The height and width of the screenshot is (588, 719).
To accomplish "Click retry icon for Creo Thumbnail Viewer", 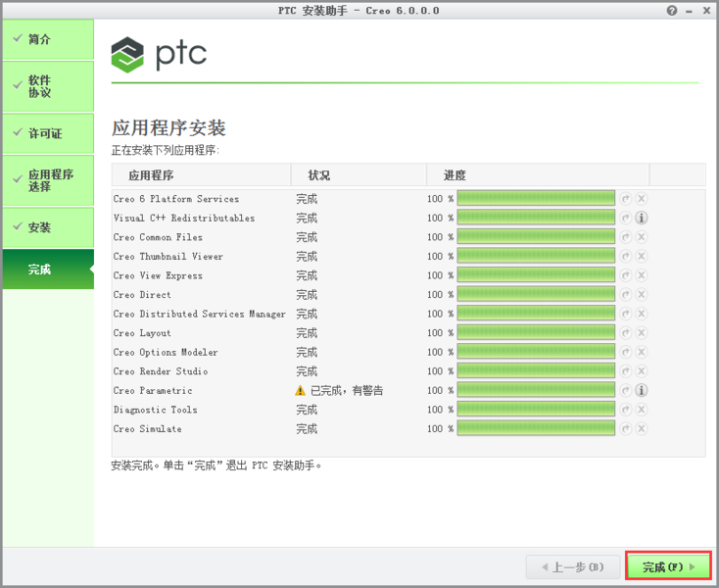I will (x=626, y=256).
